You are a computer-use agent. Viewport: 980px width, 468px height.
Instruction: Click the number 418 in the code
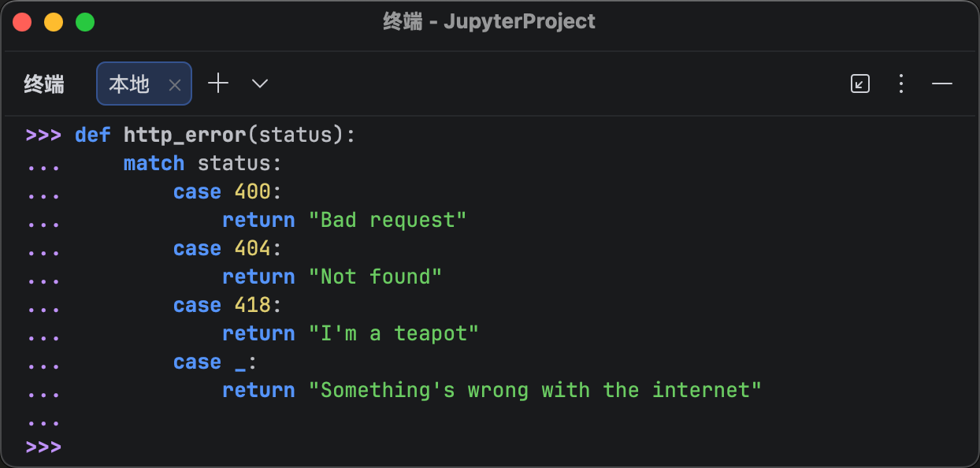pyautogui.click(x=252, y=305)
